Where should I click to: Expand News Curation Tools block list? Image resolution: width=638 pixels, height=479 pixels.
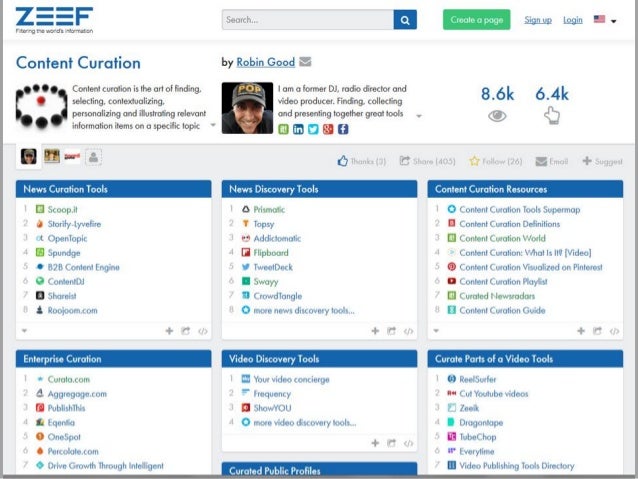pos(24,331)
